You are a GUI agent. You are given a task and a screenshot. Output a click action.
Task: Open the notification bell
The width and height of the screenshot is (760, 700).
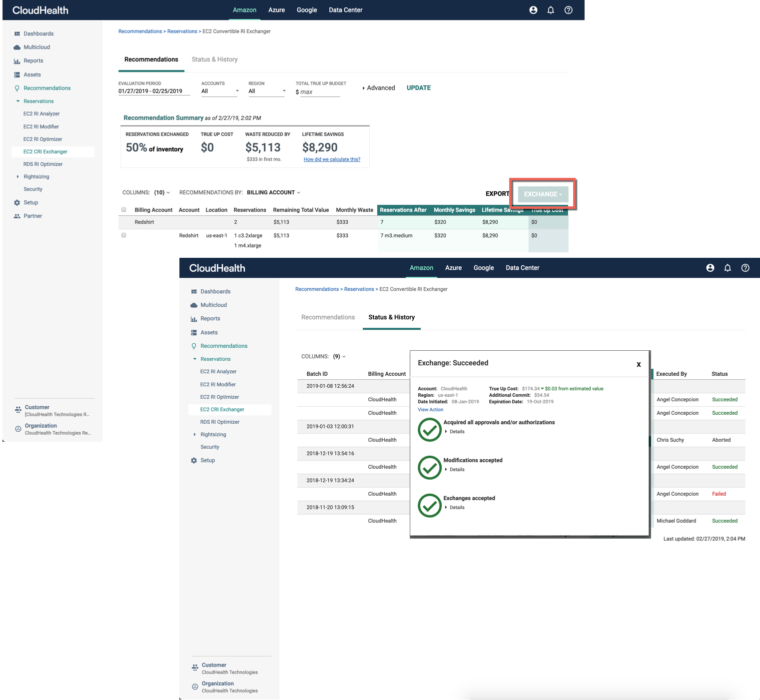pos(551,9)
